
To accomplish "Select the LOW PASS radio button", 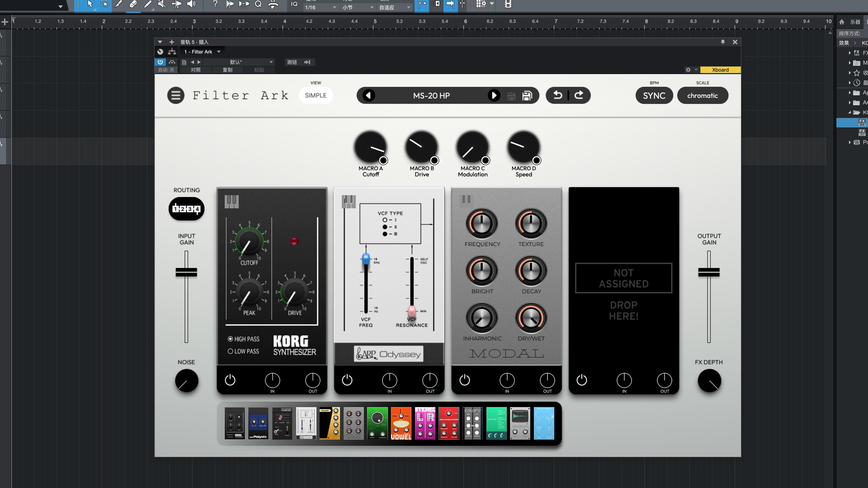I will [231, 351].
